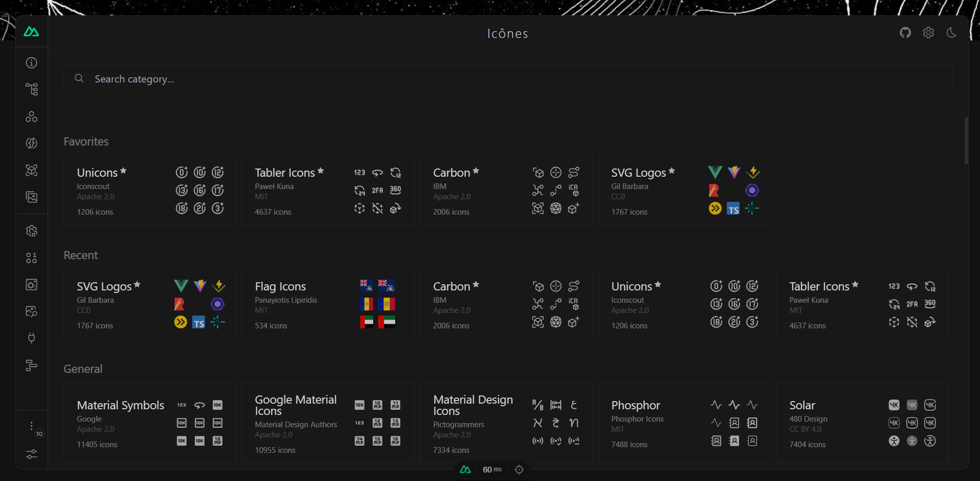Click the Vite logo in Recent SVG Logos
Screen dimensions: 980x481
[x=200, y=286]
